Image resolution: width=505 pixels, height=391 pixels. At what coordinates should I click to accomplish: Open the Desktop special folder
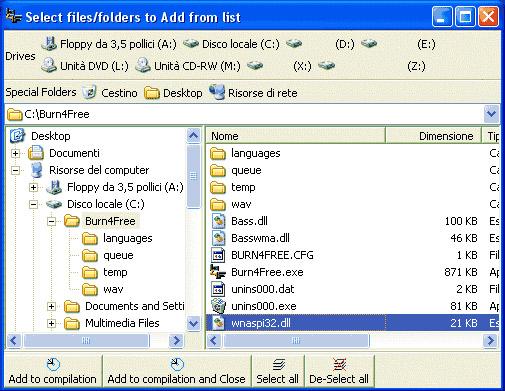coord(173,92)
